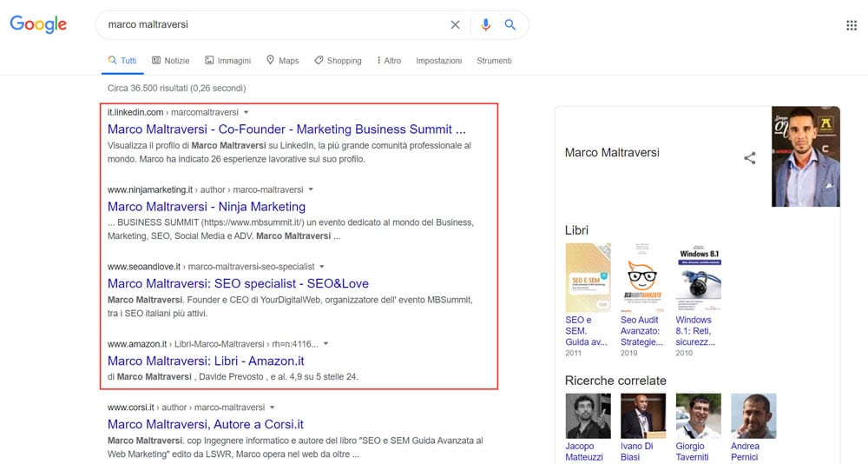Image resolution: width=868 pixels, height=464 pixels.
Task: Click the Circa 36.500 risultati text
Action: pyautogui.click(x=176, y=88)
